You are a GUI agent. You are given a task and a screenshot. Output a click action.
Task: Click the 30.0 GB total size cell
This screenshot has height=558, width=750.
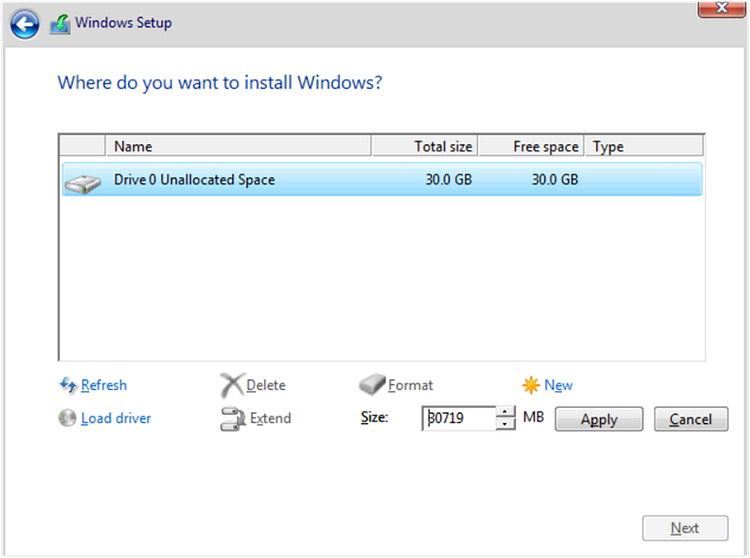click(x=449, y=179)
